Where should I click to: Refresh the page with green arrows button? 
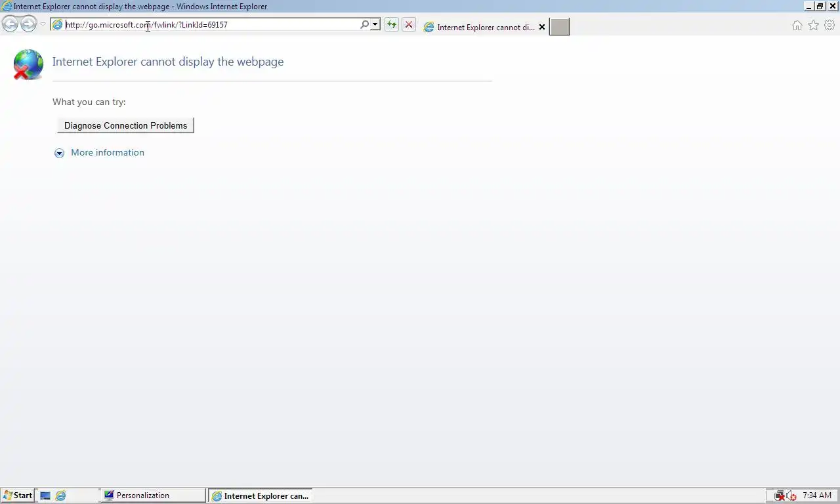click(x=392, y=24)
